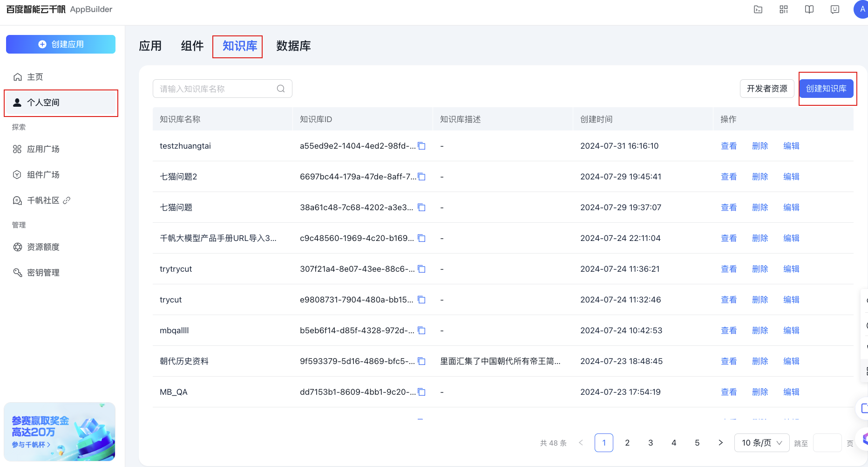Click the search magnifier icon
The image size is (868, 467).
[x=281, y=89]
